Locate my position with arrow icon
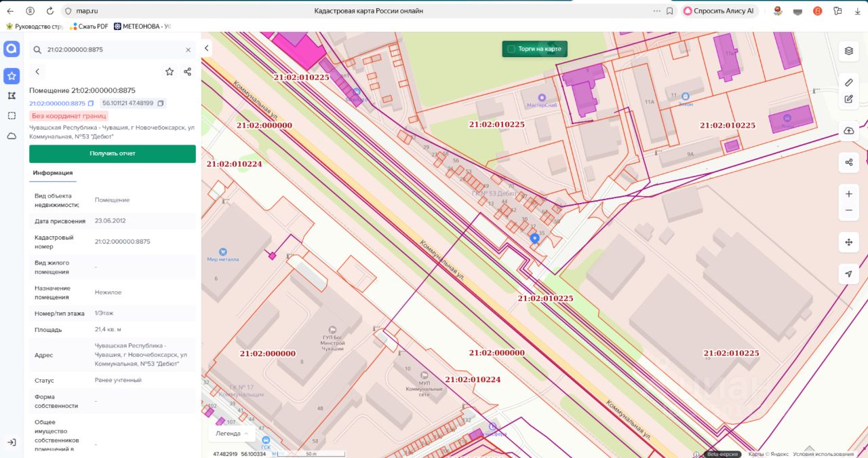The height and width of the screenshot is (458, 868). click(848, 274)
